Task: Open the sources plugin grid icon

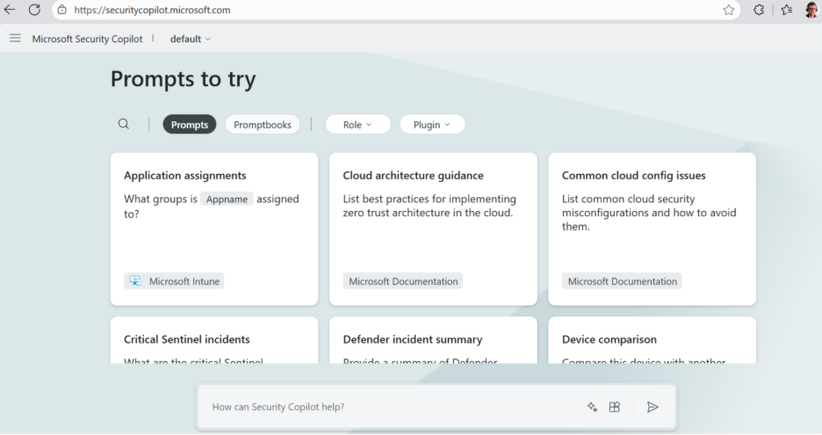Action: (x=614, y=407)
